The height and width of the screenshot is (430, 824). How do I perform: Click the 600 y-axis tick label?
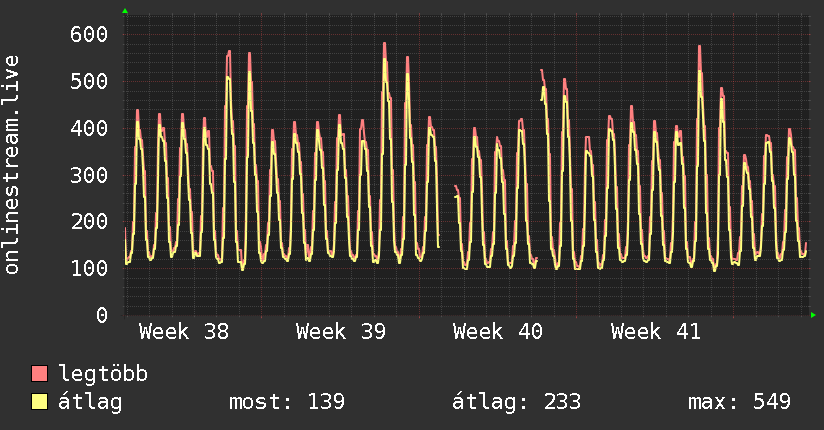point(89,35)
